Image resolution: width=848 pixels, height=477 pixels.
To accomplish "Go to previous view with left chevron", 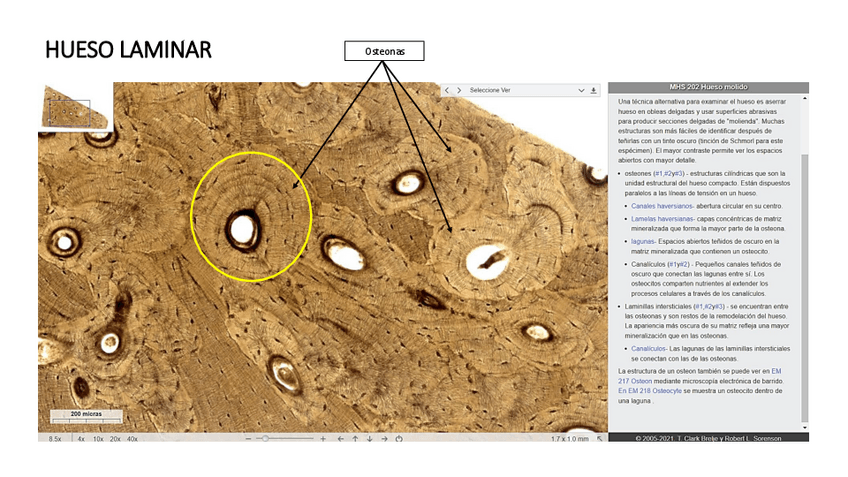I will [448, 90].
